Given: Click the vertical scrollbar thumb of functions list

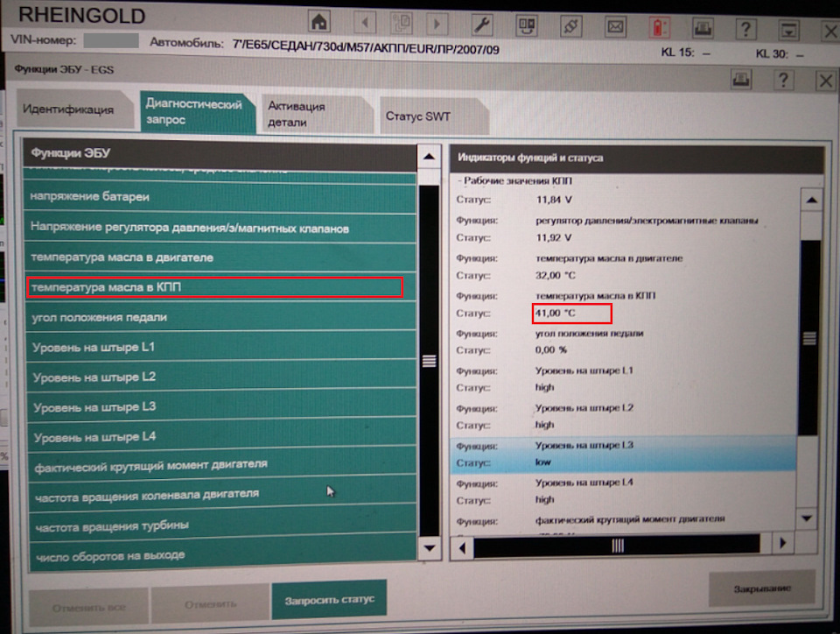Looking at the screenshot, I should [x=429, y=361].
